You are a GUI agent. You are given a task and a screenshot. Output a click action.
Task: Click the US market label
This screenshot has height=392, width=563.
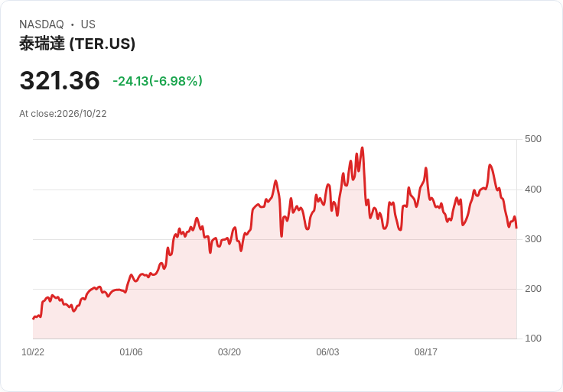pos(88,24)
